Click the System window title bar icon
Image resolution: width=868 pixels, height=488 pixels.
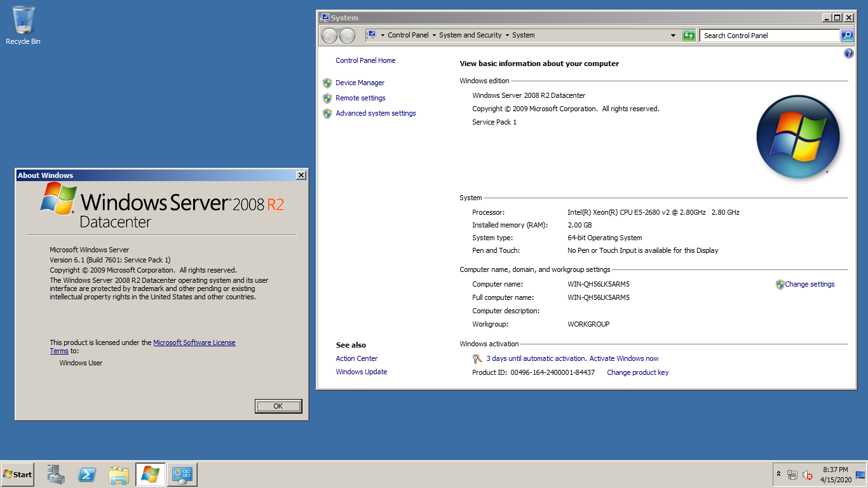pyautogui.click(x=325, y=18)
